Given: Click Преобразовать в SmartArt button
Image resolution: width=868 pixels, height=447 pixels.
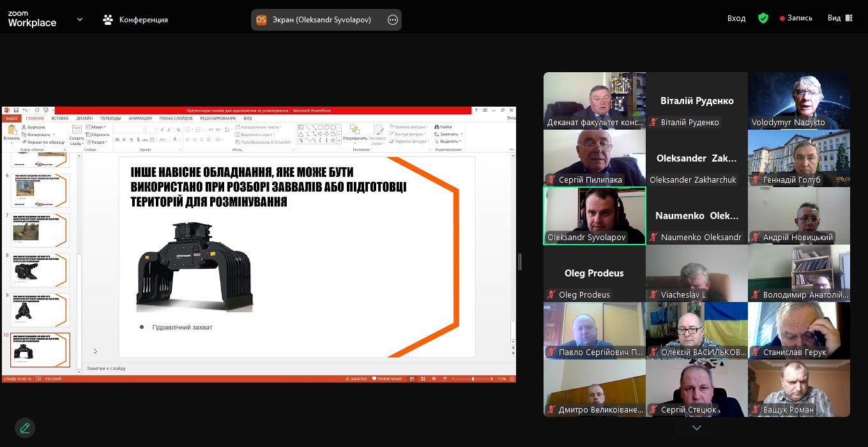Looking at the screenshot, I should (x=264, y=142).
